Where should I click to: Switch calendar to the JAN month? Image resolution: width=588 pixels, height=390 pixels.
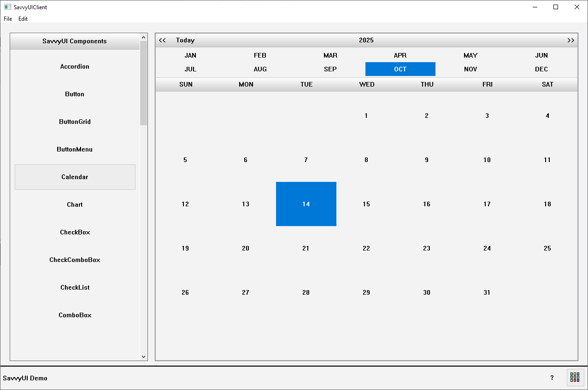(x=190, y=55)
